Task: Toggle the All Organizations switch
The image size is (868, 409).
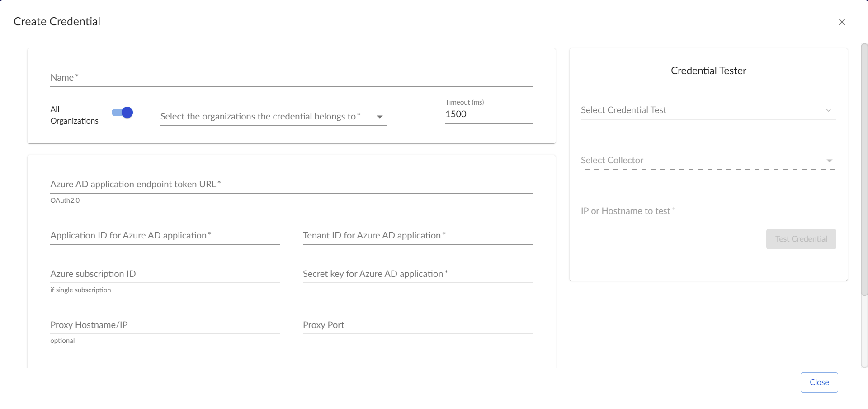Action: [x=123, y=113]
